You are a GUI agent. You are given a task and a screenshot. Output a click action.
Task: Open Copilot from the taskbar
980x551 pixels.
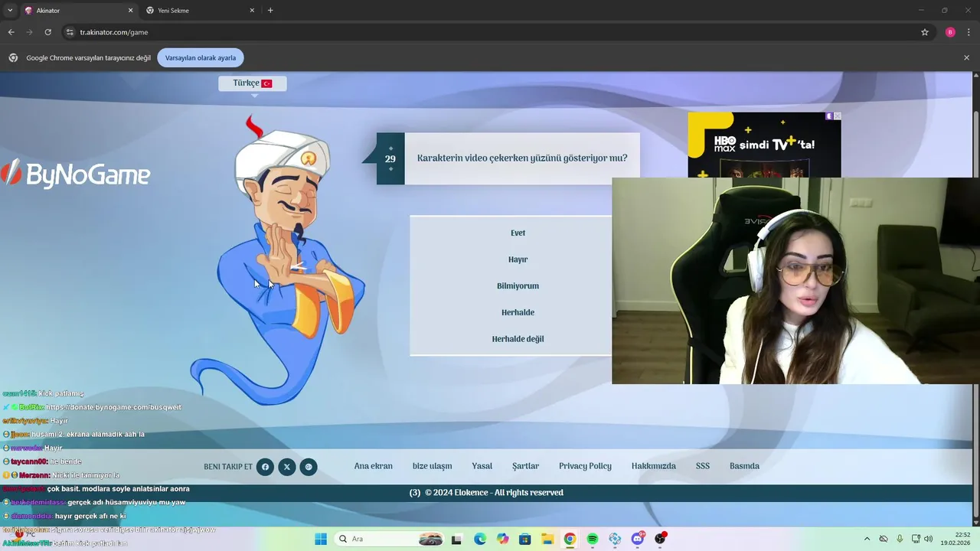[502, 539]
